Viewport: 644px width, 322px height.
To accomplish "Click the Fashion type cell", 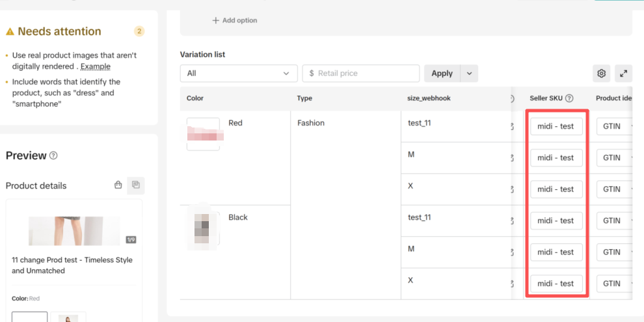I will tap(310, 123).
